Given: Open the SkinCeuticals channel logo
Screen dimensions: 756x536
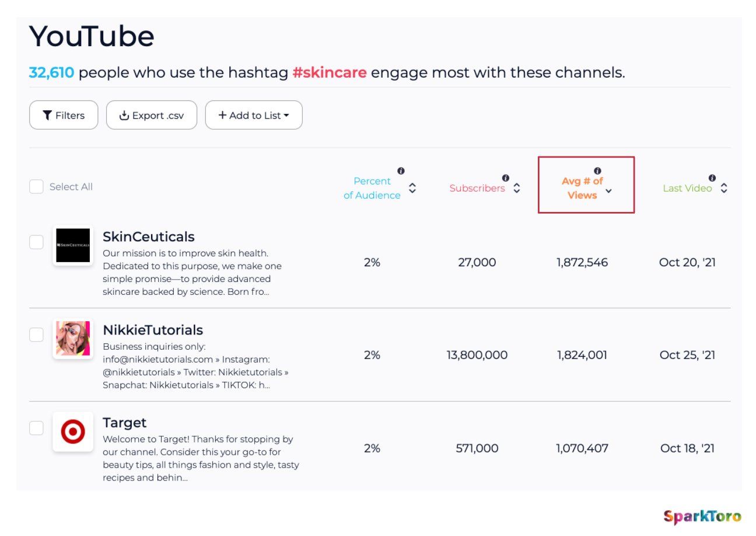Looking at the screenshot, I should [73, 245].
